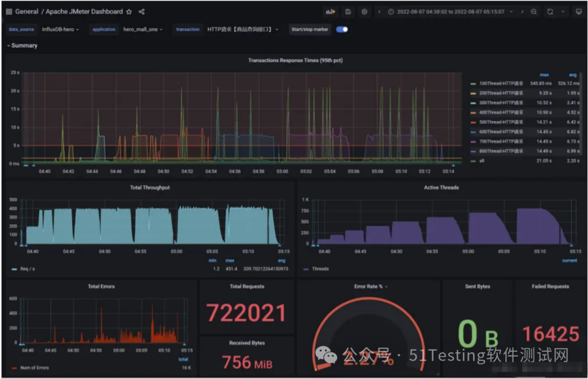This screenshot has width=588, height=379.
Task: Toggle 500Thread-HTTP请求 series in legend
Action: click(501, 122)
